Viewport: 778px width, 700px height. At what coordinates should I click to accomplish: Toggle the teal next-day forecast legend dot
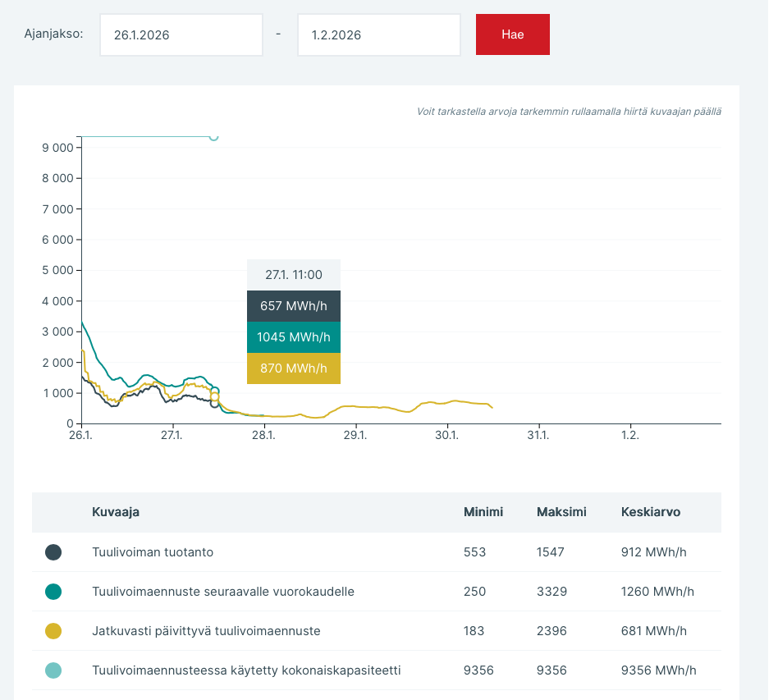pos(53,592)
